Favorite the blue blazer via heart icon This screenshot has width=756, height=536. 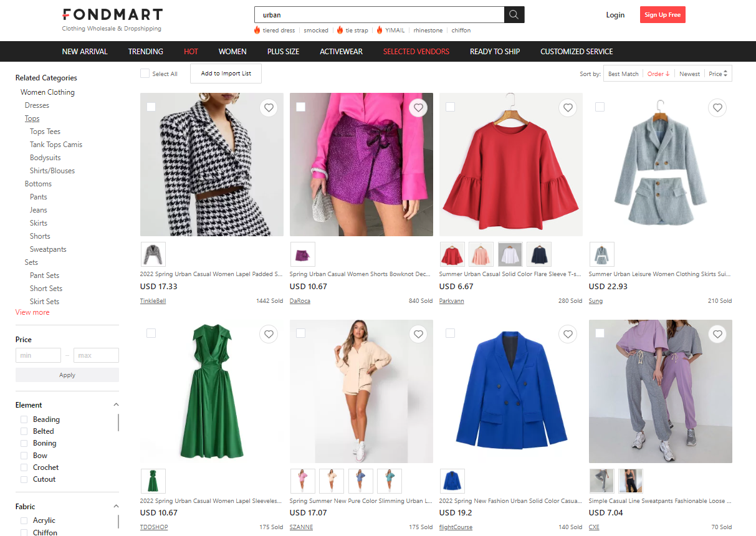point(568,335)
